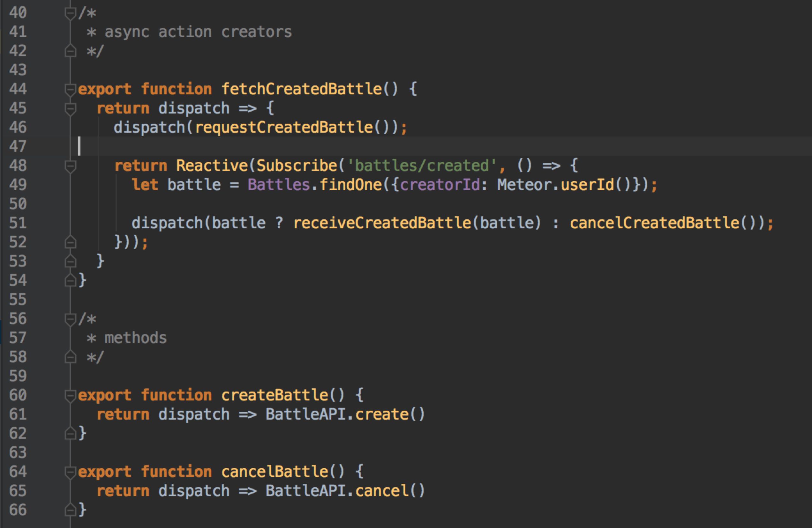
Task: Collapse the fetchCreatedBattle function at line 44
Action: [x=70, y=90]
